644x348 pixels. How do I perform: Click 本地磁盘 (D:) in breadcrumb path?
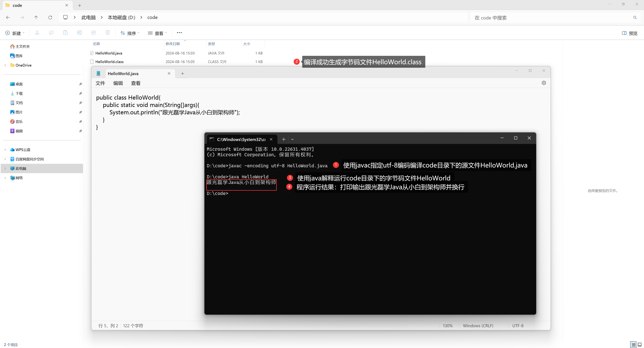click(121, 17)
